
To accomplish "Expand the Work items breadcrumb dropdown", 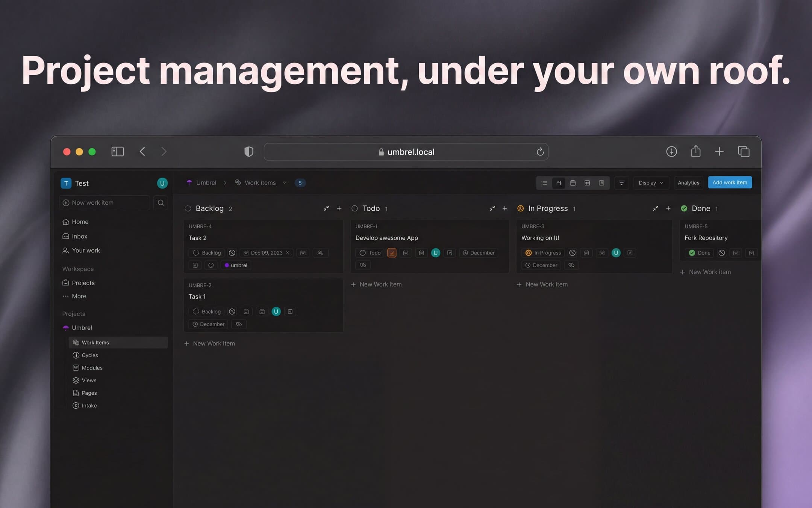I will 285,183.
